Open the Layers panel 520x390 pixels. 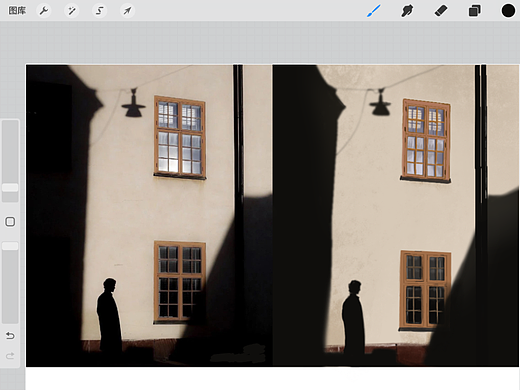[475, 11]
